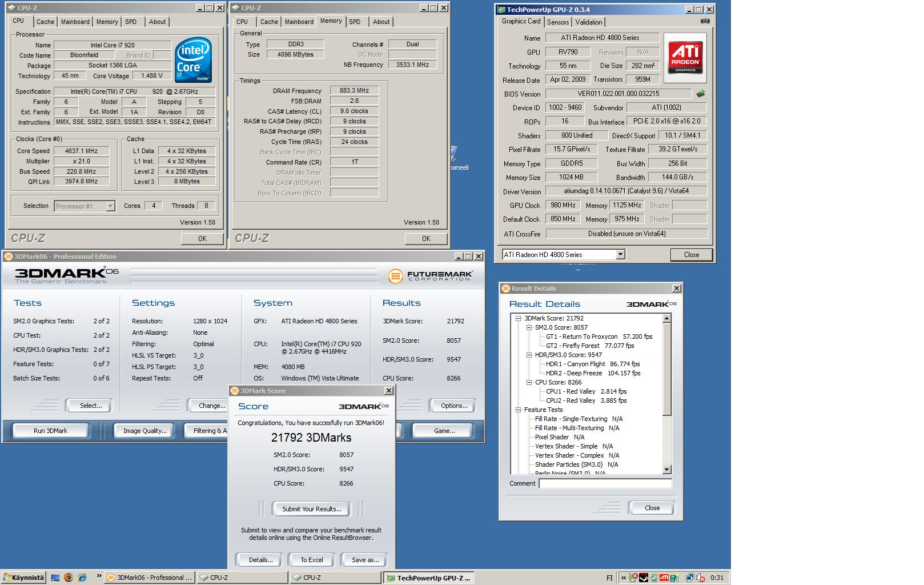
Task: Open Firefox from the quick launch bar
Action: pos(69,578)
